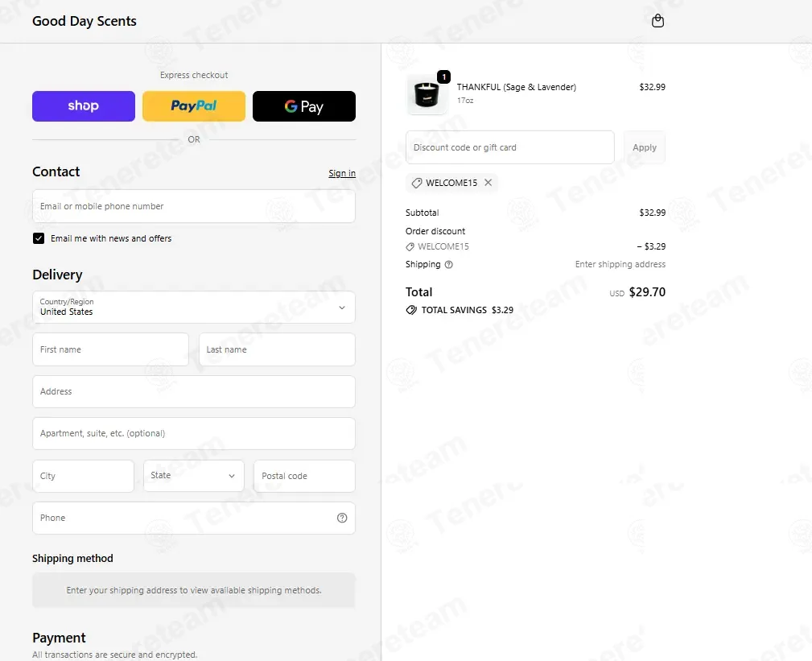Choose PayPal express checkout
This screenshot has width=812, height=661.
tap(194, 106)
